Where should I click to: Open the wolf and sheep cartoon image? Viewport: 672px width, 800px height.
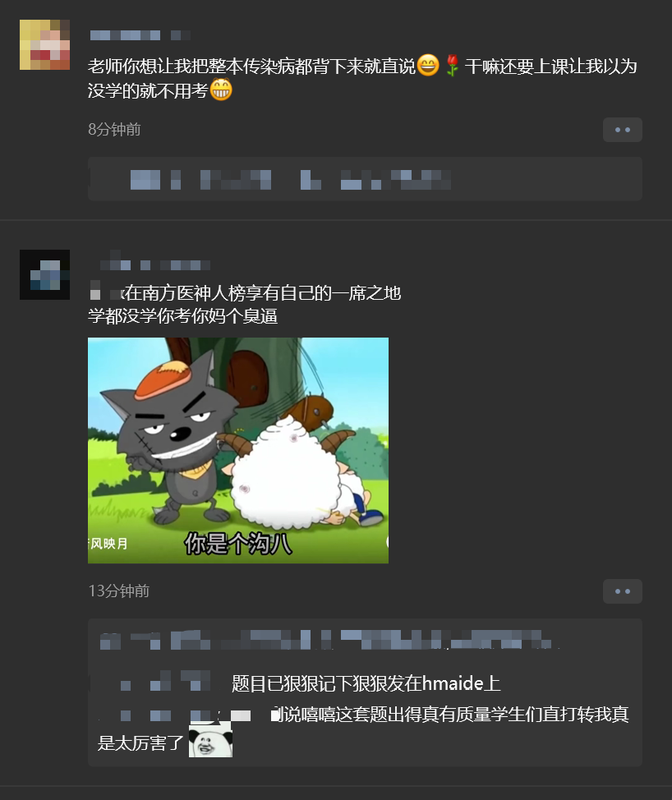(237, 450)
